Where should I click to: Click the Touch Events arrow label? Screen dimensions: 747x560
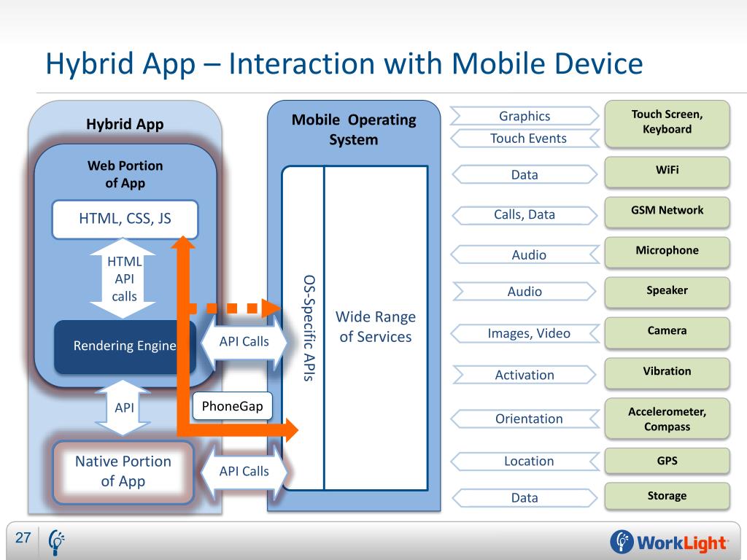[x=525, y=139]
